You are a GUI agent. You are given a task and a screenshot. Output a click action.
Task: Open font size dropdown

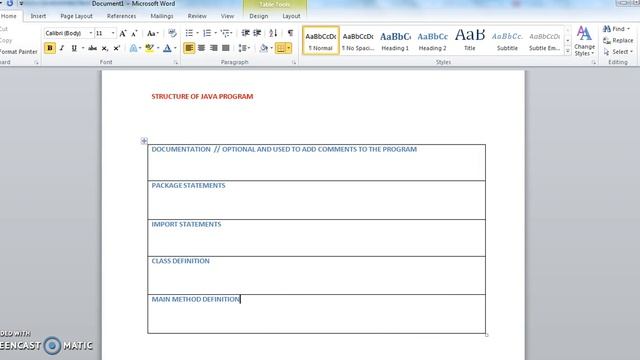113,33
